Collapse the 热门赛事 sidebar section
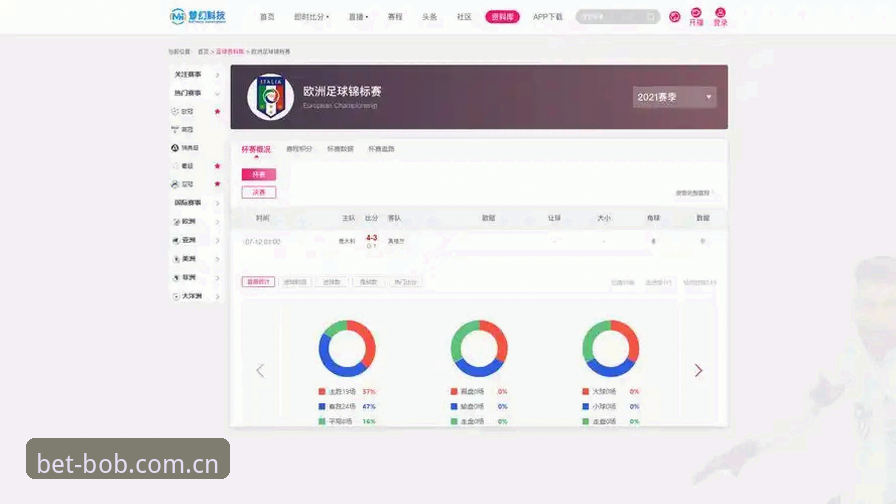Image resolution: width=896 pixels, height=504 pixels. pos(197,93)
